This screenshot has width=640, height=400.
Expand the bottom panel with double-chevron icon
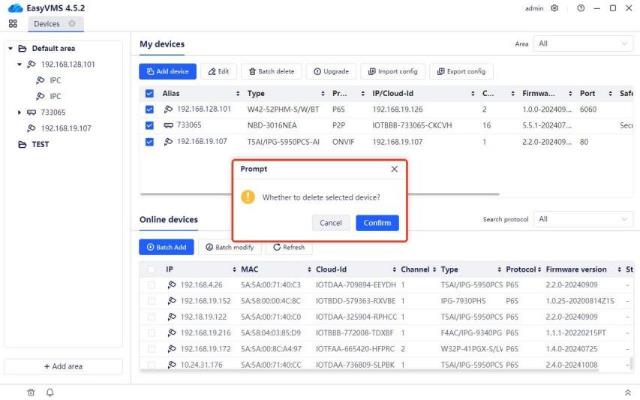tap(627, 392)
